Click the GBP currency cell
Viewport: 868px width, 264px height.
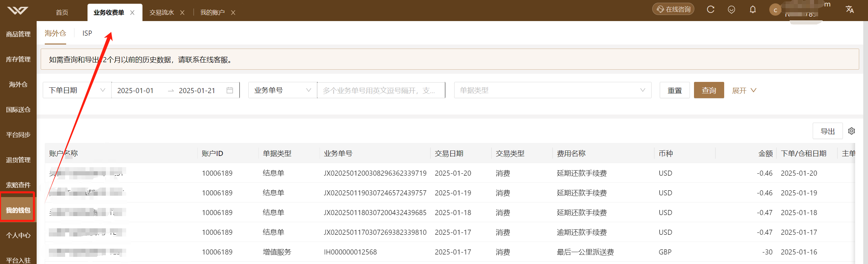coord(665,252)
